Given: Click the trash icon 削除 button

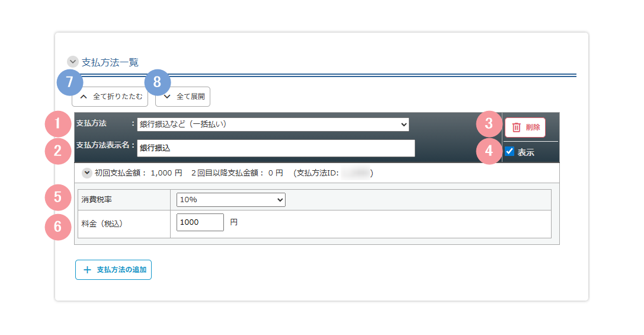Looking at the screenshot, I should coord(525,127).
